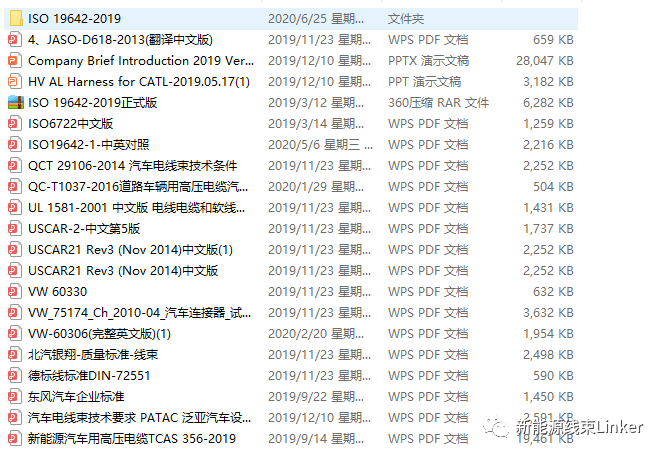Screen dimensions: 664x457
Task: Select VW_75174_Ch_2010-04 connector file
Action: (x=132, y=312)
